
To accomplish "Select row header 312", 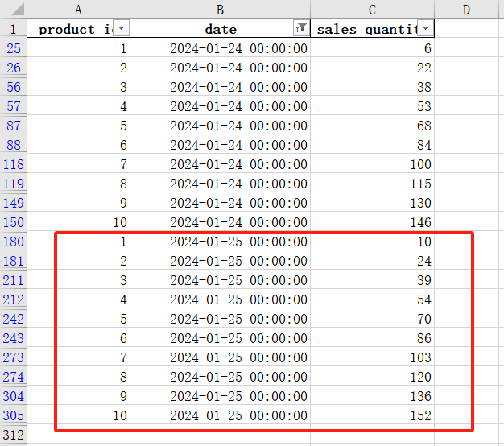I will (x=14, y=435).
